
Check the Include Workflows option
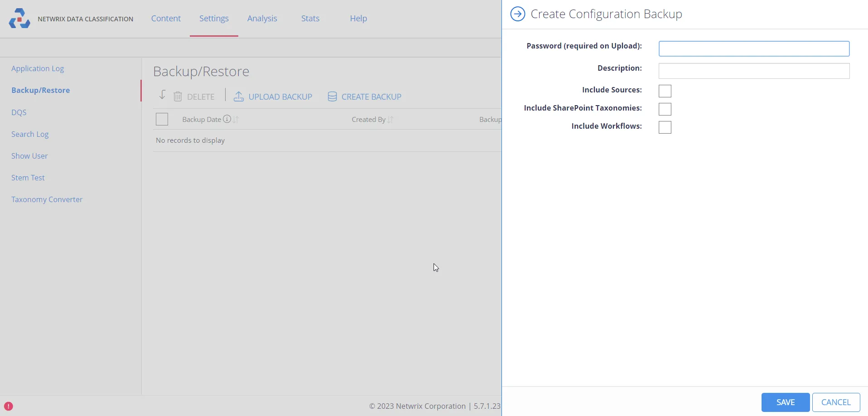pyautogui.click(x=665, y=127)
